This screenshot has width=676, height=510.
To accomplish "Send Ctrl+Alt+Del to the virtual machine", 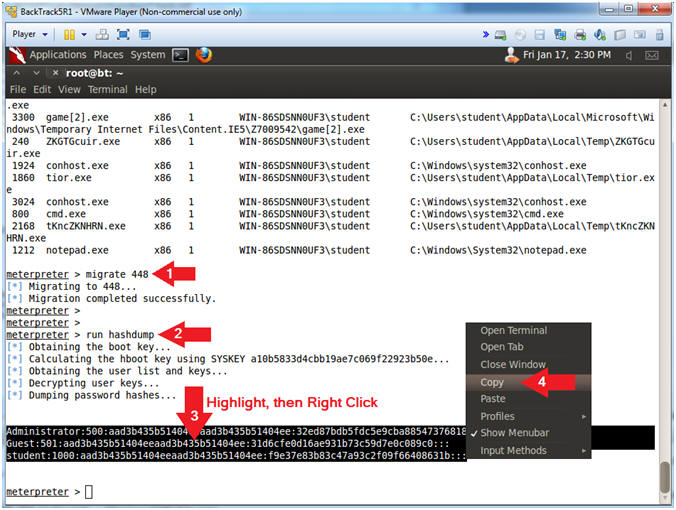I will pos(102,34).
